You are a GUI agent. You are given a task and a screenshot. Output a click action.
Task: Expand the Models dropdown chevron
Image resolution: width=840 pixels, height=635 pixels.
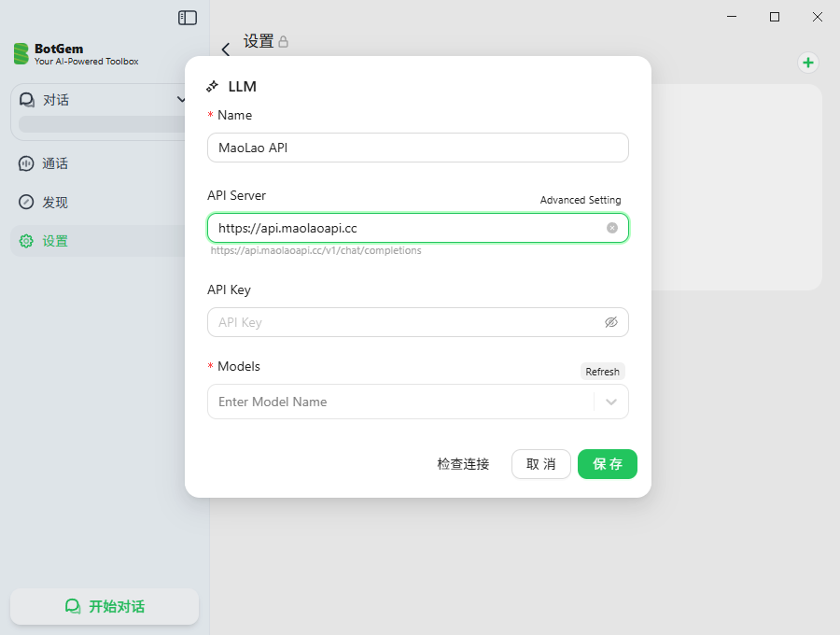click(x=610, y=402)
